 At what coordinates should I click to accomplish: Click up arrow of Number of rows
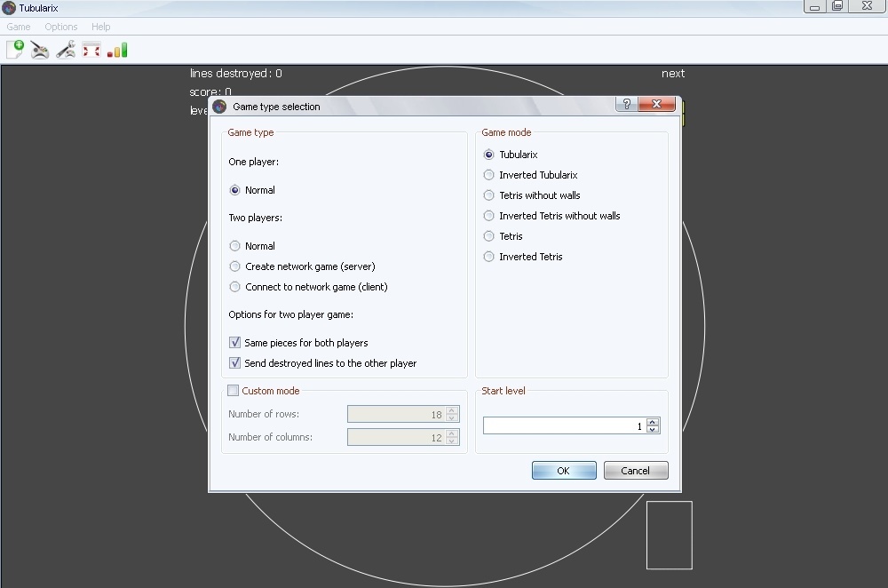point(451,410)
